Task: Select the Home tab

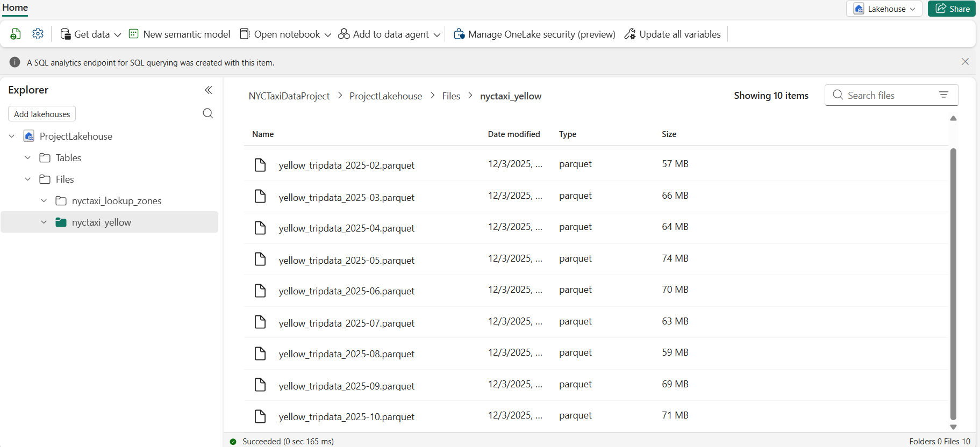Action: point(15,8)
